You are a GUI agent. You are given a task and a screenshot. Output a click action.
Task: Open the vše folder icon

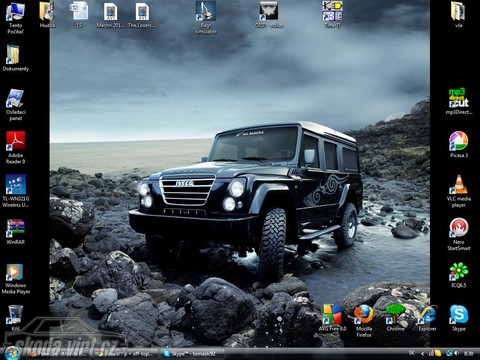[x=458, y=15]
